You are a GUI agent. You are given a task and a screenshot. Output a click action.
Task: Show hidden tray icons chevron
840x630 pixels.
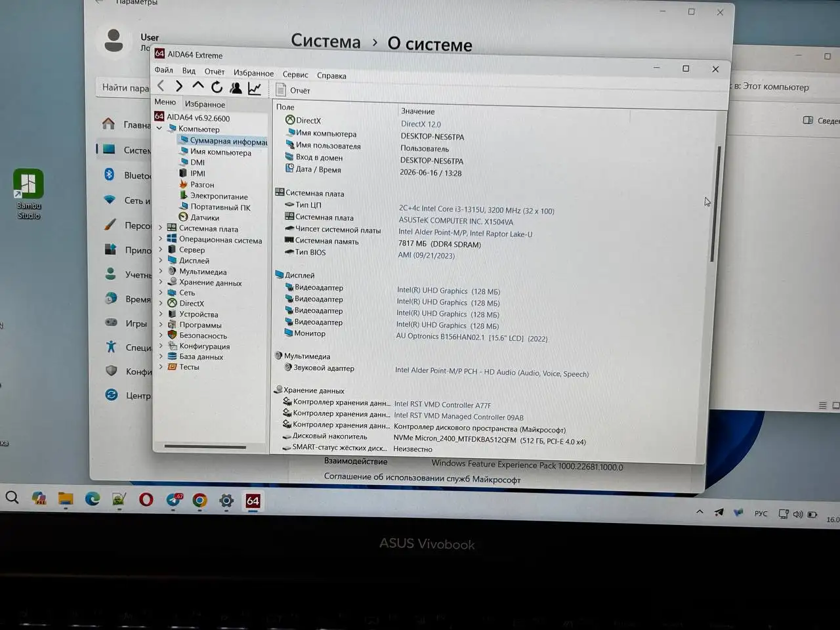coord(700,512)
